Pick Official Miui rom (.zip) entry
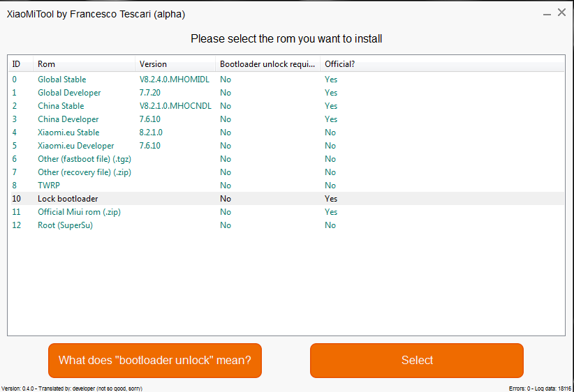The width and height of the screenshot is (574, 392). coord(79,212)
